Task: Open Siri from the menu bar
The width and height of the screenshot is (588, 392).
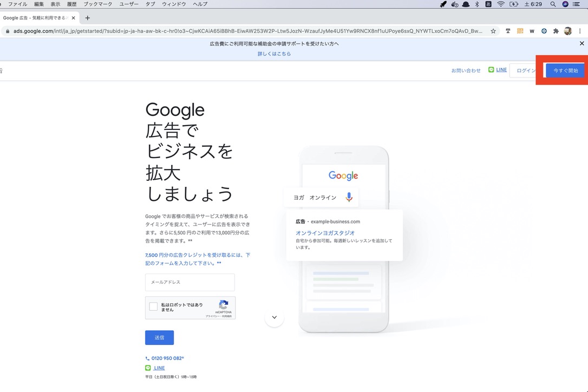Action: pos(565,4)
